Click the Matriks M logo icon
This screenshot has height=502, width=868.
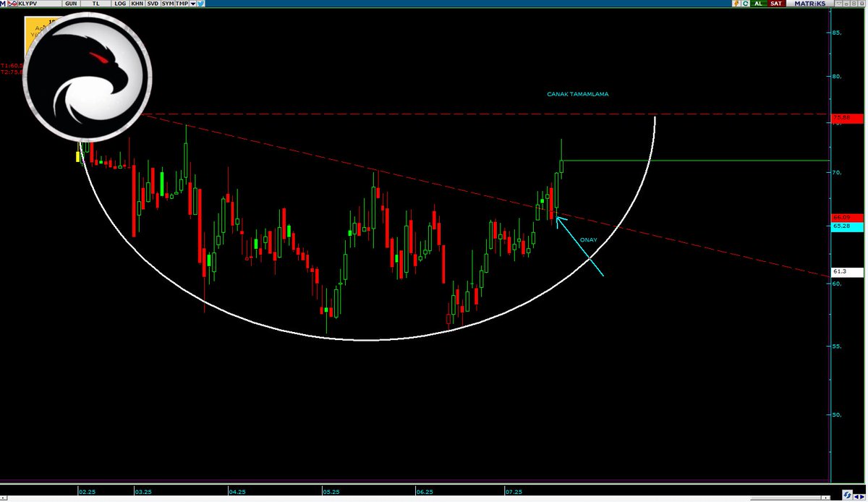click(x=3, y=4)
